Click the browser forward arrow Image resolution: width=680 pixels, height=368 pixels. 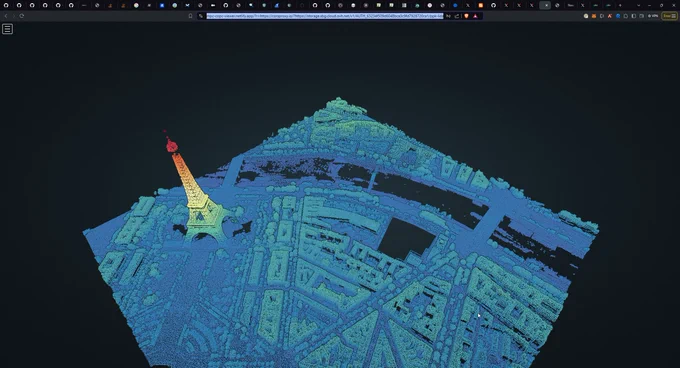[13, 16]
